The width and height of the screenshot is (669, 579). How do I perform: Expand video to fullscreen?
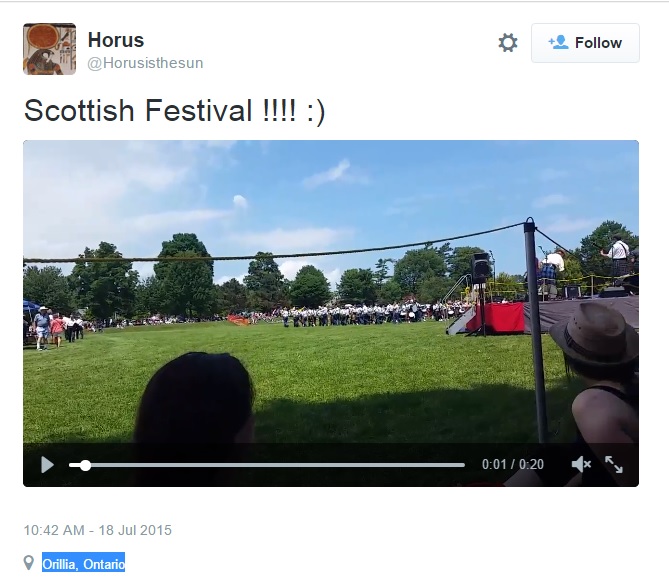pyautogui.click(x=614, y=464)
